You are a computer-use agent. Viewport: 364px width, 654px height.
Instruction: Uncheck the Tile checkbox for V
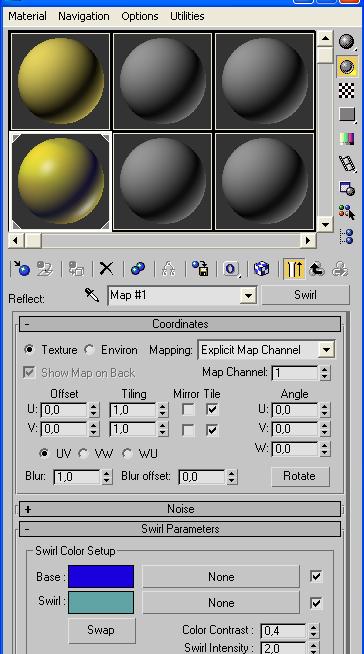(x=212, y=430)
